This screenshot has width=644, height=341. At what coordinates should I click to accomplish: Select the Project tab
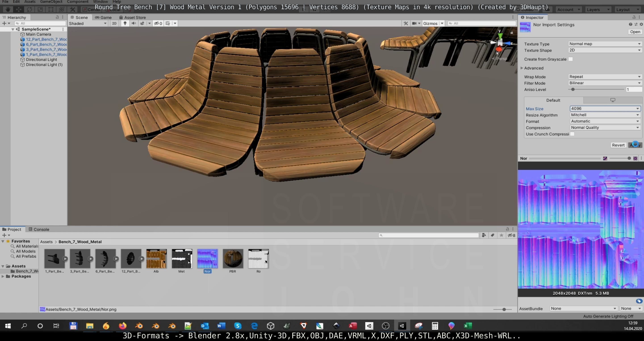(12, 229)
